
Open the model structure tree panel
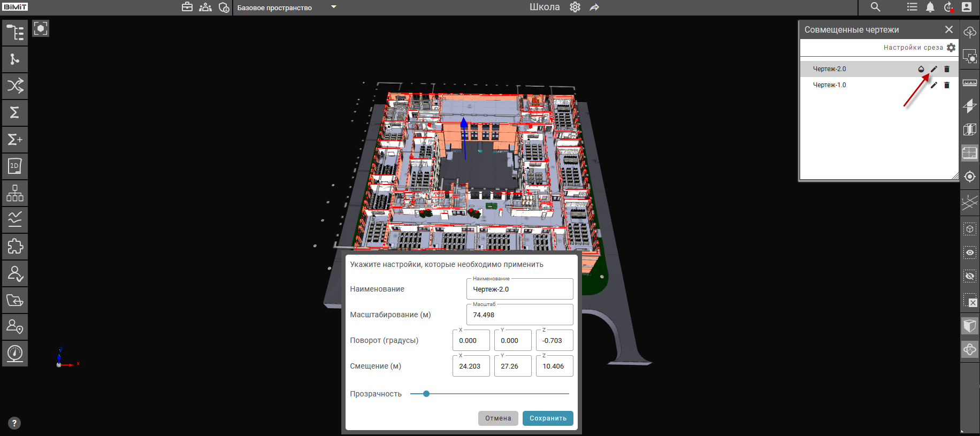point(15,33)
